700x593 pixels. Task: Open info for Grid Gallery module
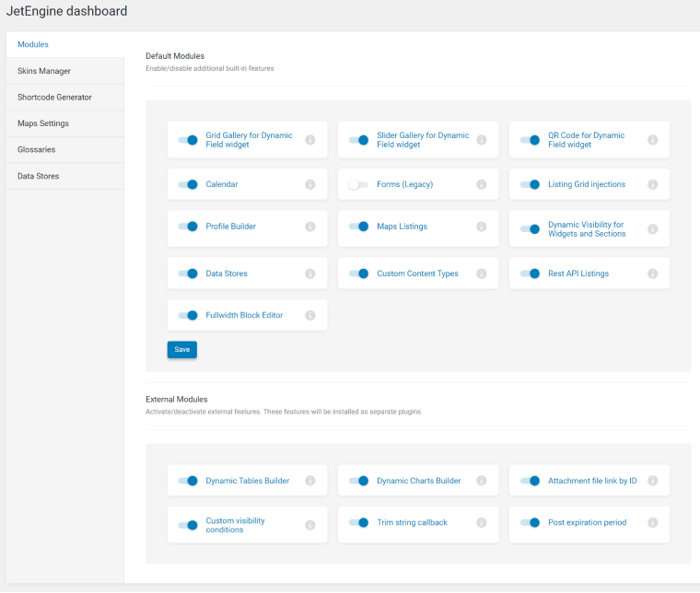[x=310, y=140]
